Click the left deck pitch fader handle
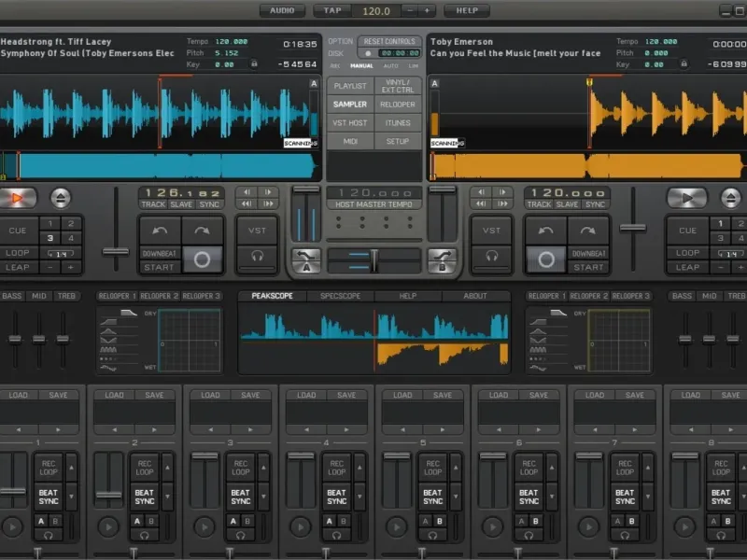Image resolution: width=747 pixels, height=560 pixels. [x=116, y=251]
